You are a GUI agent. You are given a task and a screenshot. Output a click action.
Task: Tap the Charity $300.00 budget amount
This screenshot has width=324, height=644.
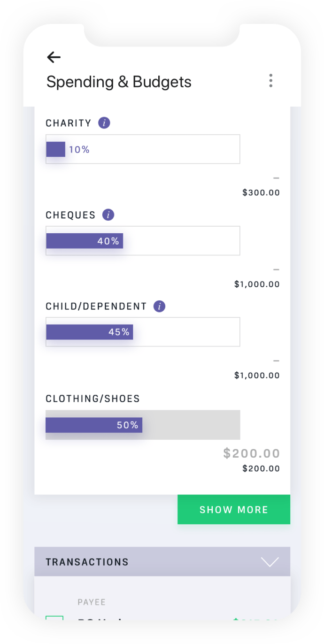(x=261, y=192)
